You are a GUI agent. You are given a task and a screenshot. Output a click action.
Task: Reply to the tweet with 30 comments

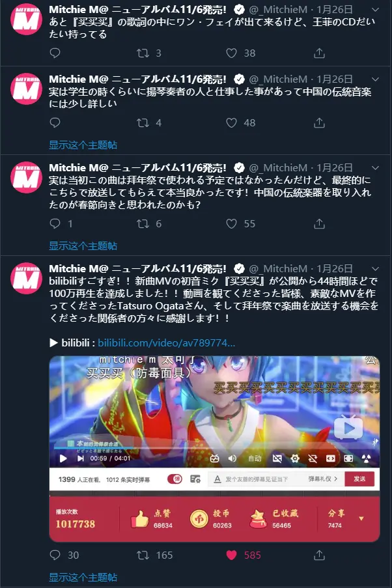pos(55,555)
